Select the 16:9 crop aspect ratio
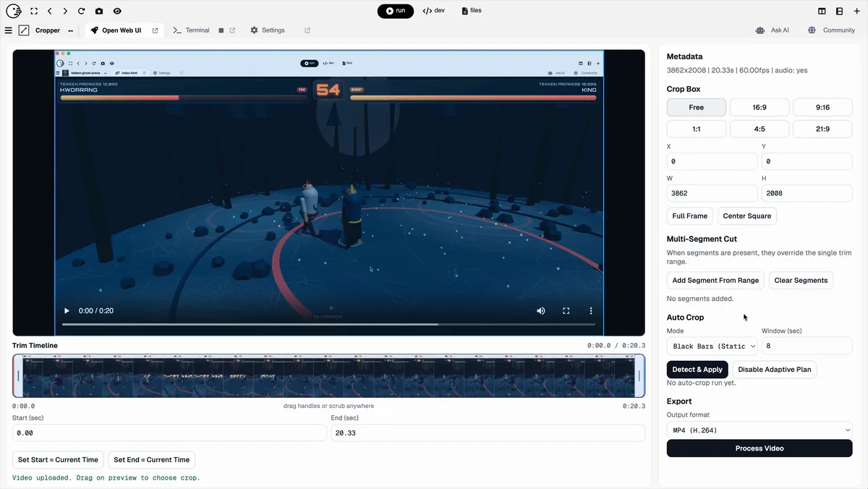868x489 pixels. tap(759, 107)
